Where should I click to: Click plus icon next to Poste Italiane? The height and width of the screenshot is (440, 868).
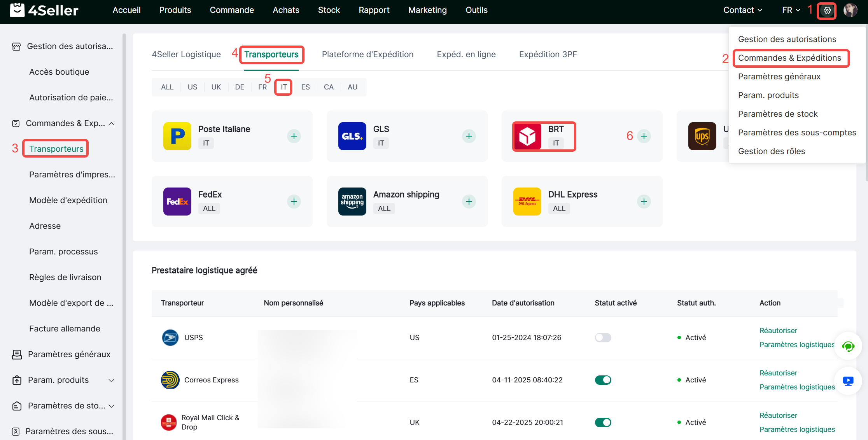(294, 136)
